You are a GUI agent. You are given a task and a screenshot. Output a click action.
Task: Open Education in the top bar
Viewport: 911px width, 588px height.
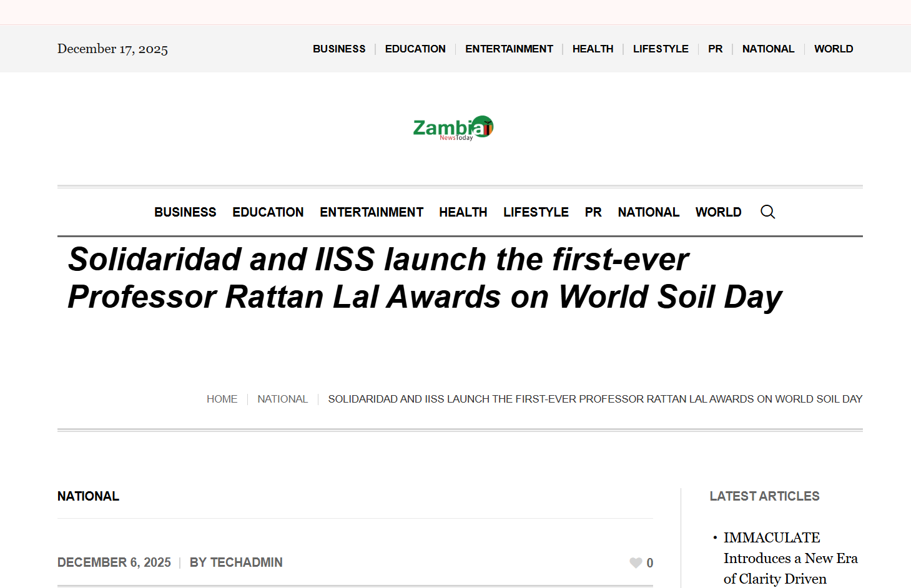pos(415,49)
